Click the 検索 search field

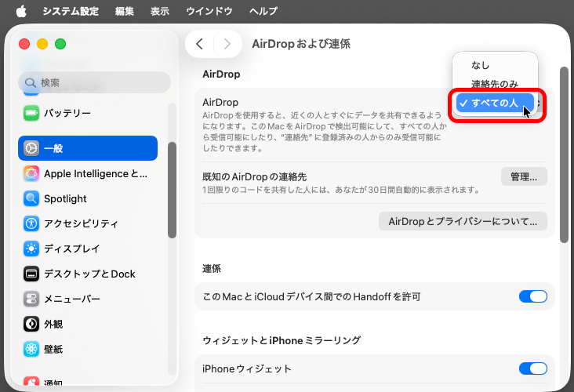(x=94, y=83)
